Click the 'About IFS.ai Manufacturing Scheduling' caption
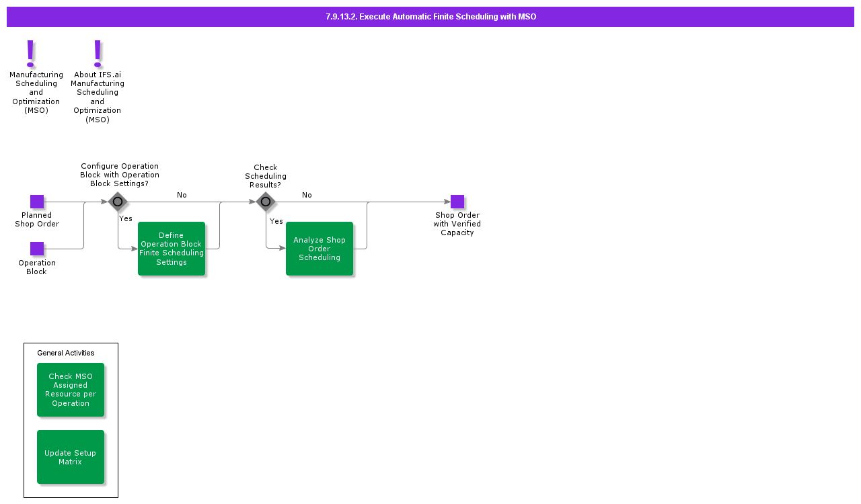 click(98, 97)
